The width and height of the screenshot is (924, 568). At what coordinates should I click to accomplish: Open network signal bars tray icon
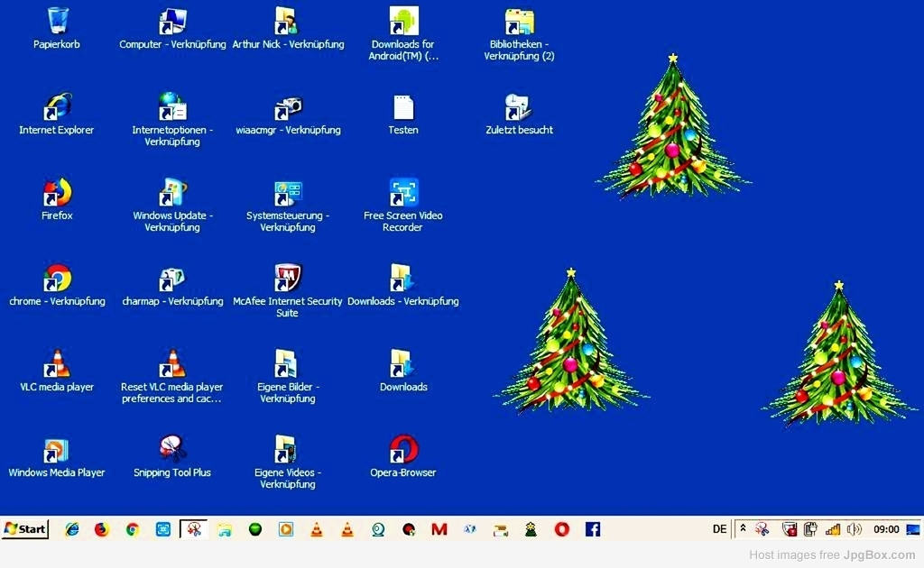[833, 529]
